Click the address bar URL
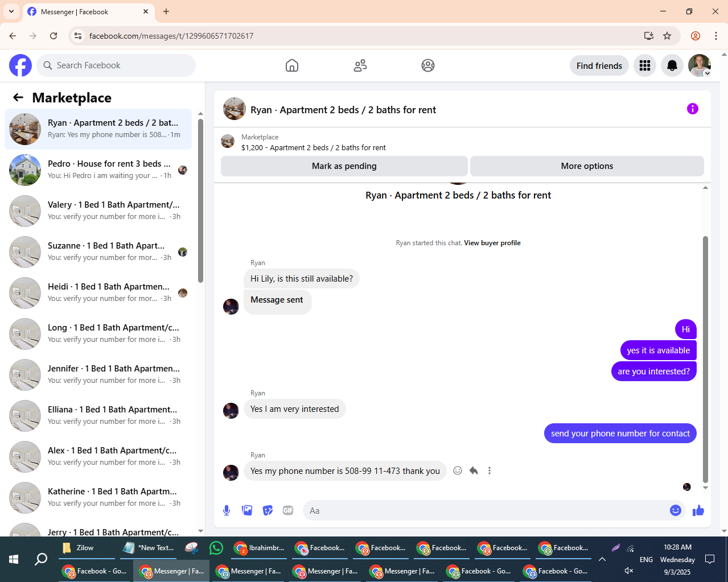The image size is (728, 582). point(171,36)
